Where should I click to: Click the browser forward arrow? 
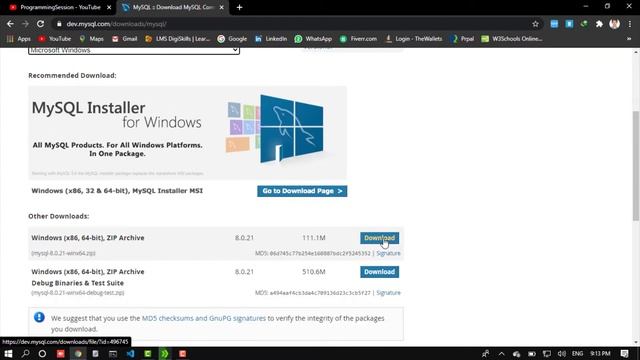click(x=25, y=24)
